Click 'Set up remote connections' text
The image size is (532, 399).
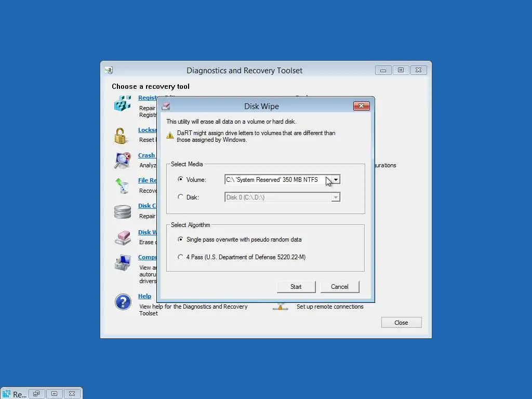click(x=330, y=307)
